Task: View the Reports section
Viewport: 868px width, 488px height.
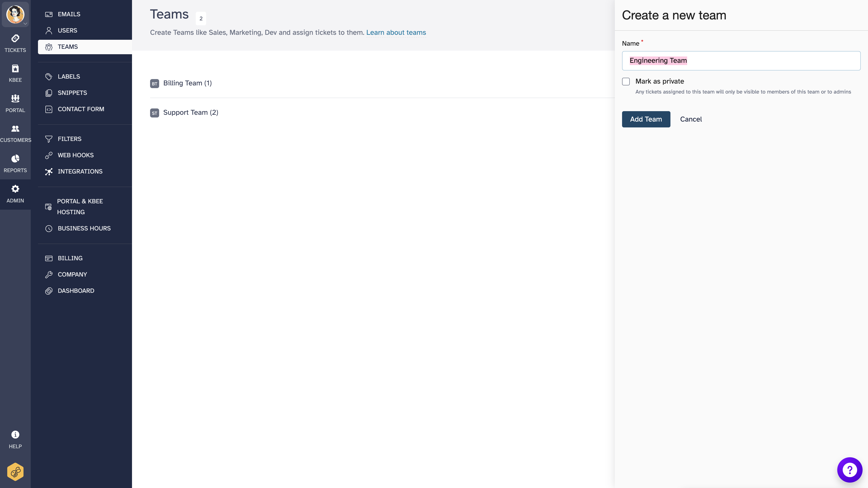Action: pos(15,163)
